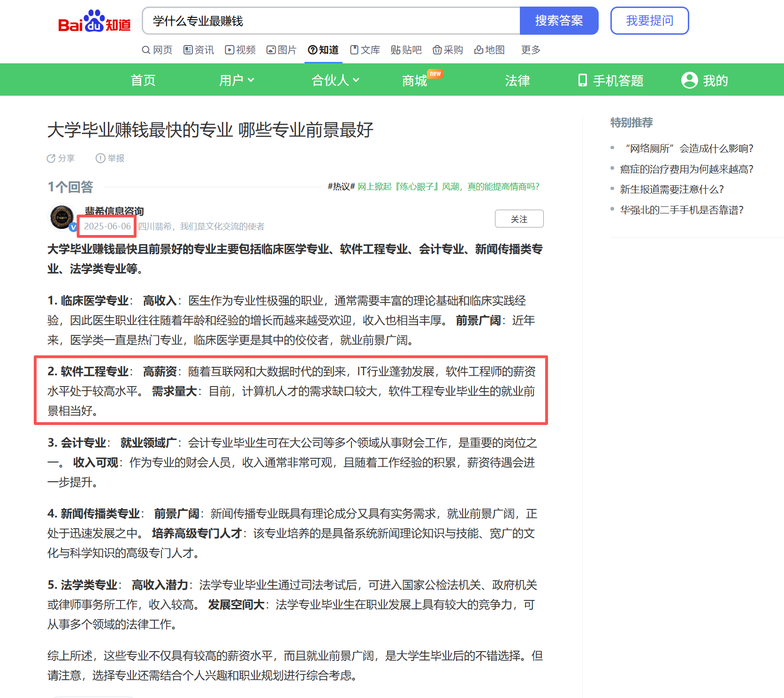Expand the 合伙人 dropdown menu
Viewport: 784px width, 698px height.
(335, 80)
